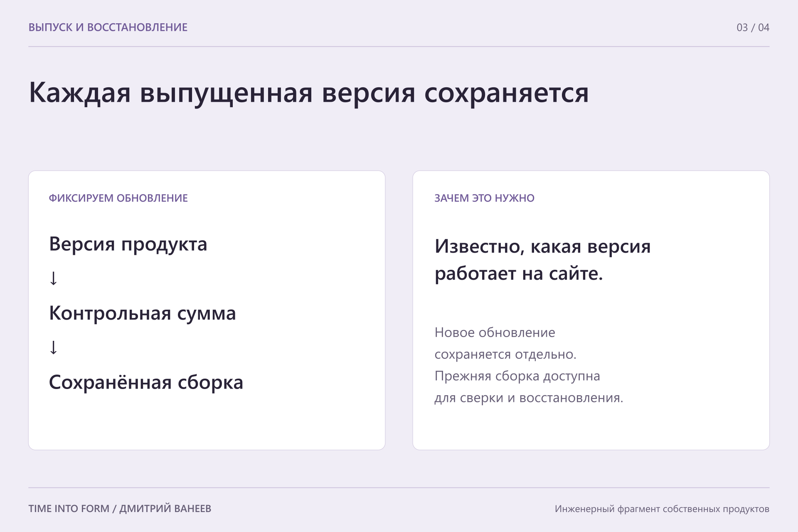Click the footer "Инженерный фрагмент собственных продуктов"
This screenshot has width=798, height=532.
662,509
